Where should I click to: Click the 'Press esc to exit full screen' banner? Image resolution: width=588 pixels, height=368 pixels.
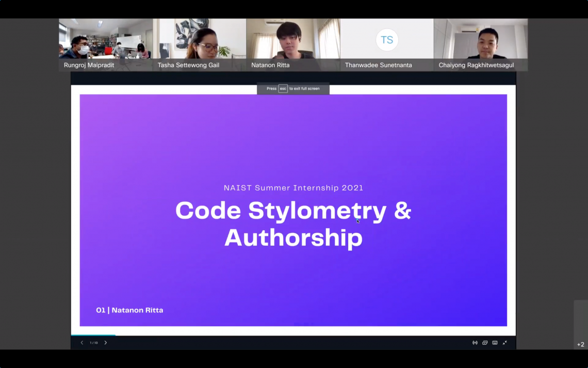coord(293,89)
